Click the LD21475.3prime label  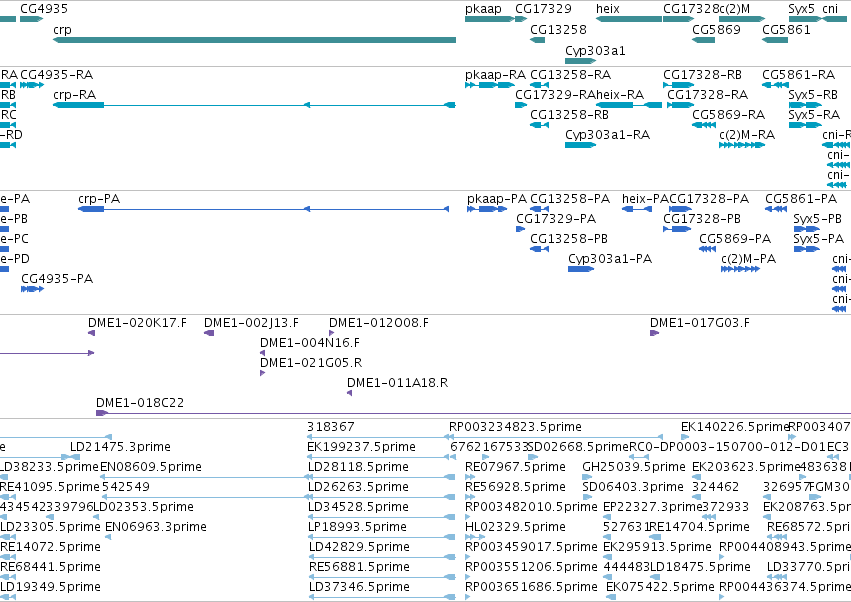(120, 447)
